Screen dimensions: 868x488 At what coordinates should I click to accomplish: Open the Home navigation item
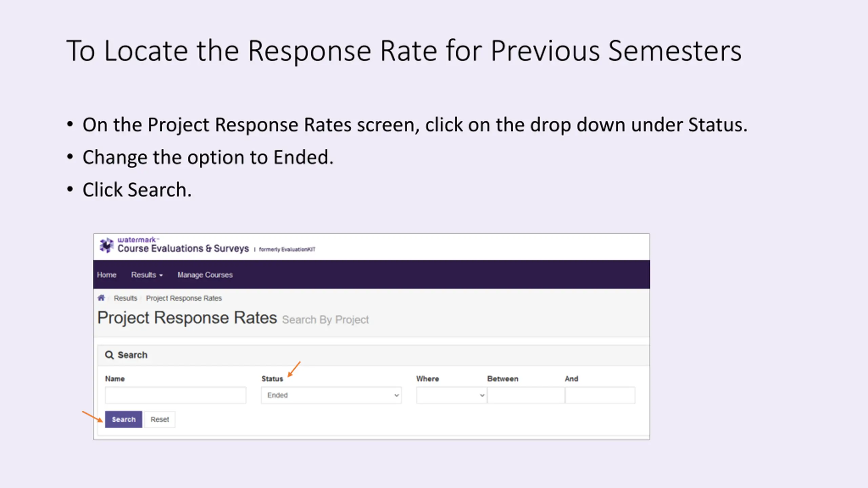[x=106, y=275]
